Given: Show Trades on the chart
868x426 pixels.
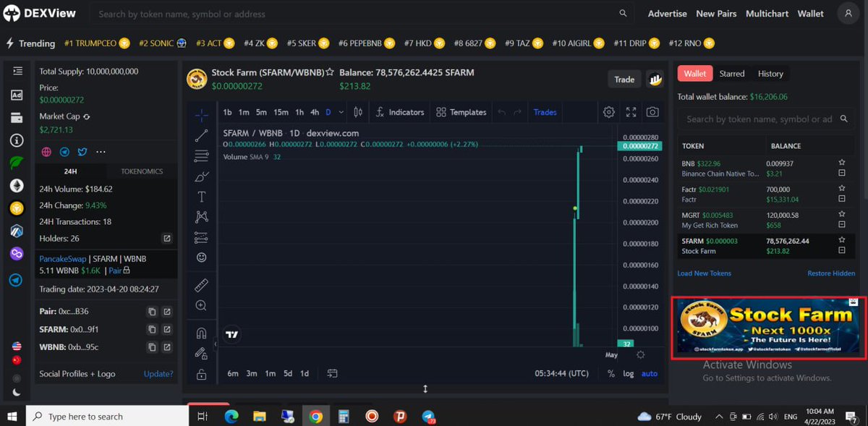Looking at the screenshot, I should tap(545, 112).
